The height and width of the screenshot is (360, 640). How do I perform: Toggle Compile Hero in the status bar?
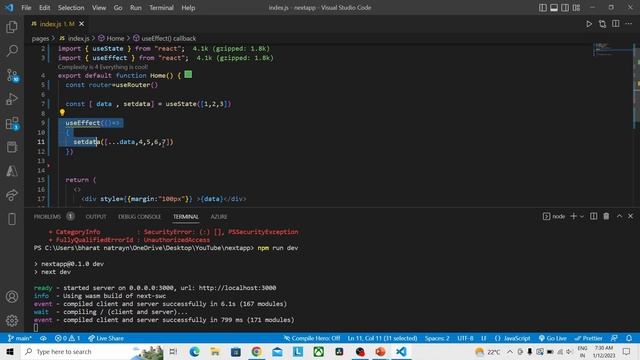click(312, 338)
